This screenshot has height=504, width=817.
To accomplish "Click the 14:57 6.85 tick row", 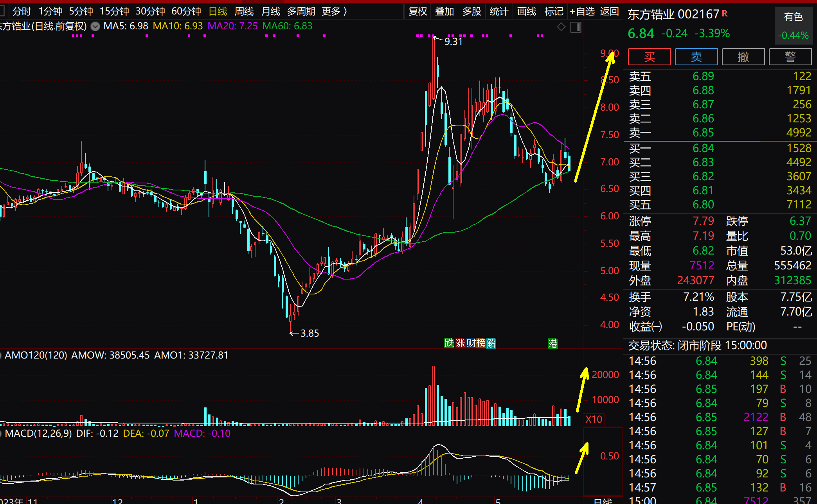I will coord(720,488).
